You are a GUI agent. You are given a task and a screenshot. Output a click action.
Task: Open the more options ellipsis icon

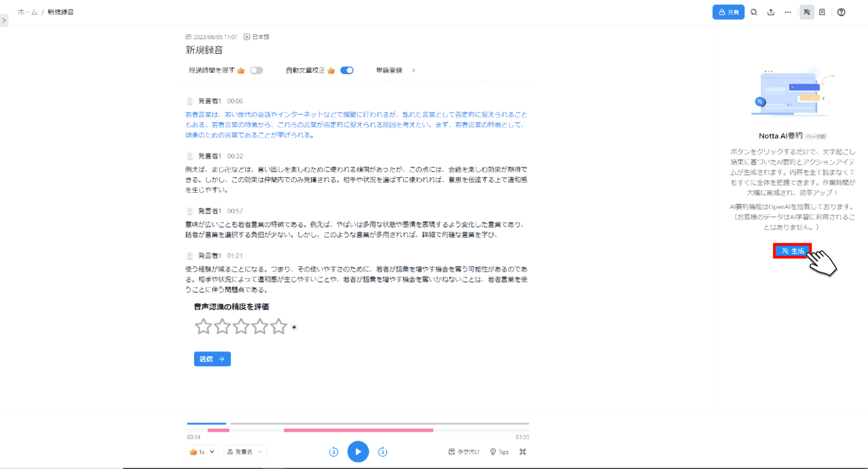pos(787,12)
